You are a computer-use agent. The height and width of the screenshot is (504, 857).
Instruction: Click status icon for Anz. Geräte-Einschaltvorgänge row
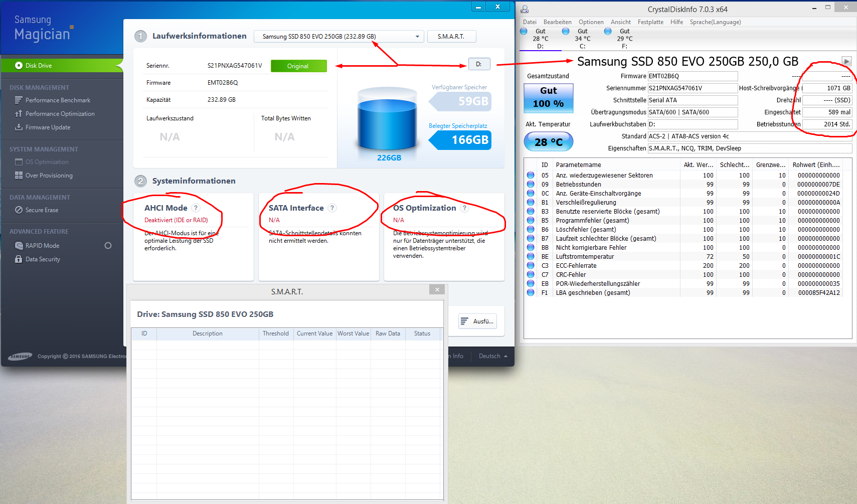(x=531, y=194)
